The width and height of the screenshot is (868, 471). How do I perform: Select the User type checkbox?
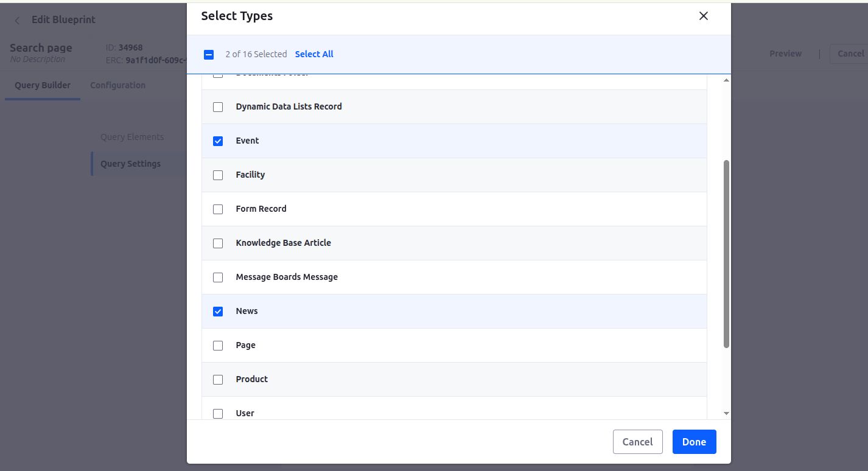point(218,414)
